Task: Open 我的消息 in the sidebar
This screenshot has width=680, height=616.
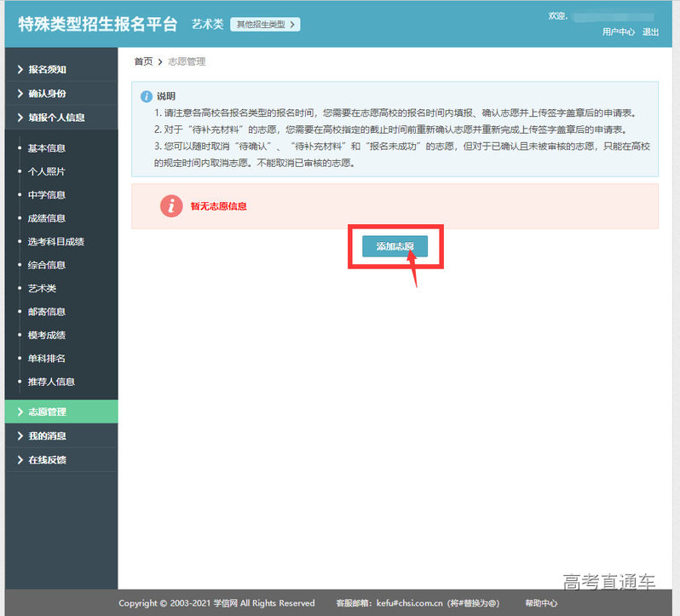Action: (x=47, y=436)
